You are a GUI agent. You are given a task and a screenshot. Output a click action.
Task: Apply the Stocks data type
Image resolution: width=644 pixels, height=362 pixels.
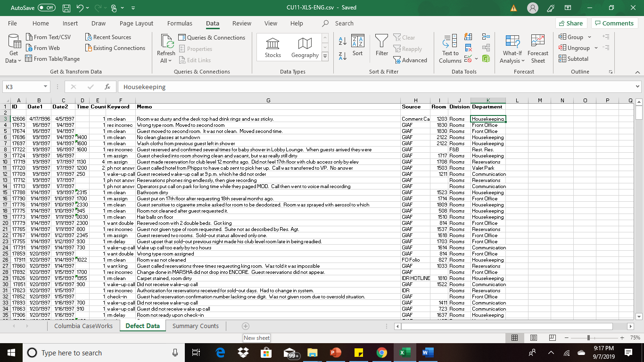click(x=272, y=47)
